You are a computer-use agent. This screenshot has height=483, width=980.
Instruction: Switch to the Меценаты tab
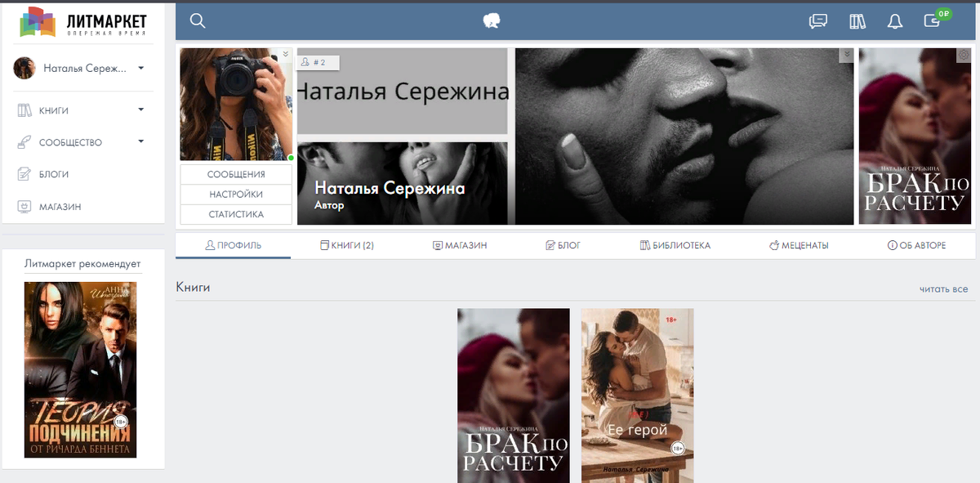coord(799,245)
